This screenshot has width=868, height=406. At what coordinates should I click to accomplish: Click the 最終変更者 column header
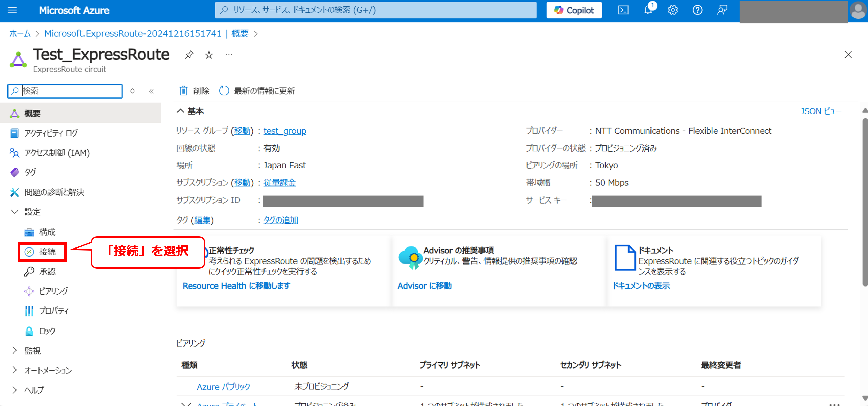[x=721, y=365]
